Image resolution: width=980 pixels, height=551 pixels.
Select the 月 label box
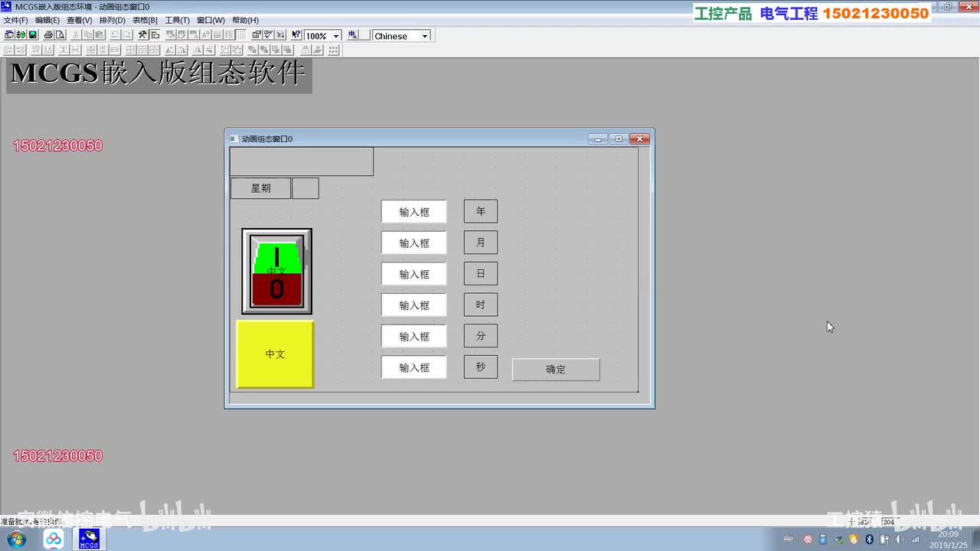tap(481, 243)
